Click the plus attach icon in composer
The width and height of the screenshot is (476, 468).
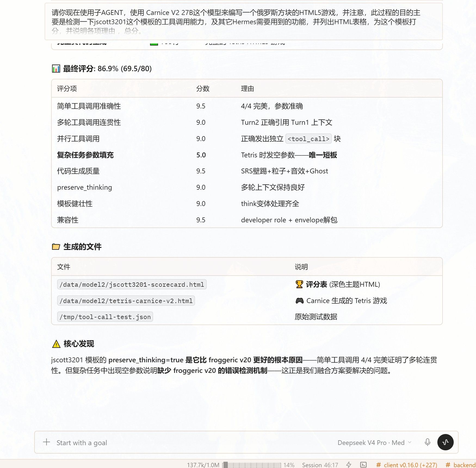pyautogui.click(x=47, y=442)
